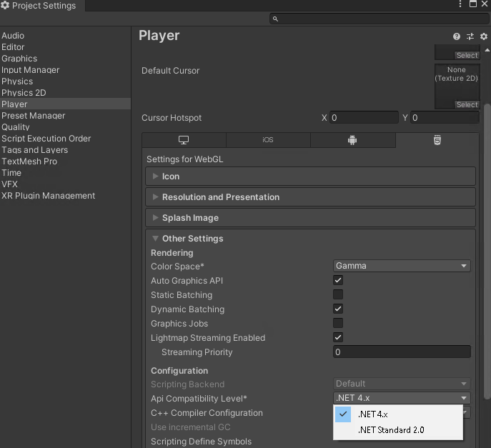Click the Cursor Hotspot X field

pos(364,118)
